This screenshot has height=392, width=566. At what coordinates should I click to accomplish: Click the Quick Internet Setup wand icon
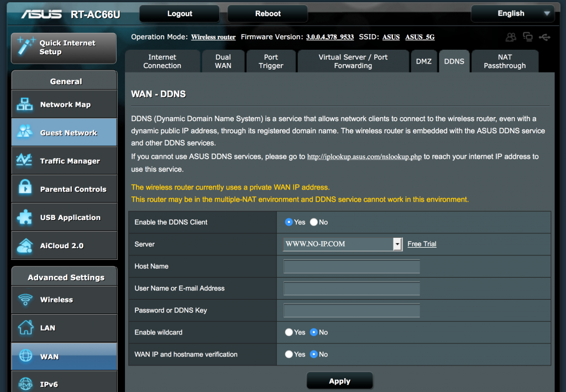pos(26,46)
